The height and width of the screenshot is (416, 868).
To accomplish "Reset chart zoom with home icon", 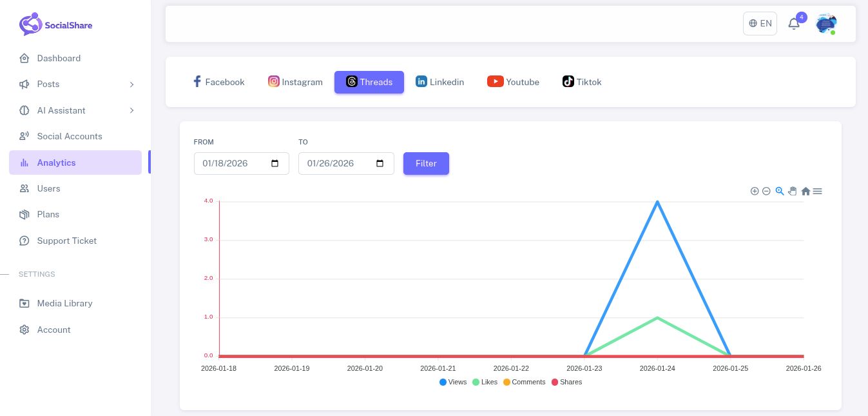I will coord(805,192).
